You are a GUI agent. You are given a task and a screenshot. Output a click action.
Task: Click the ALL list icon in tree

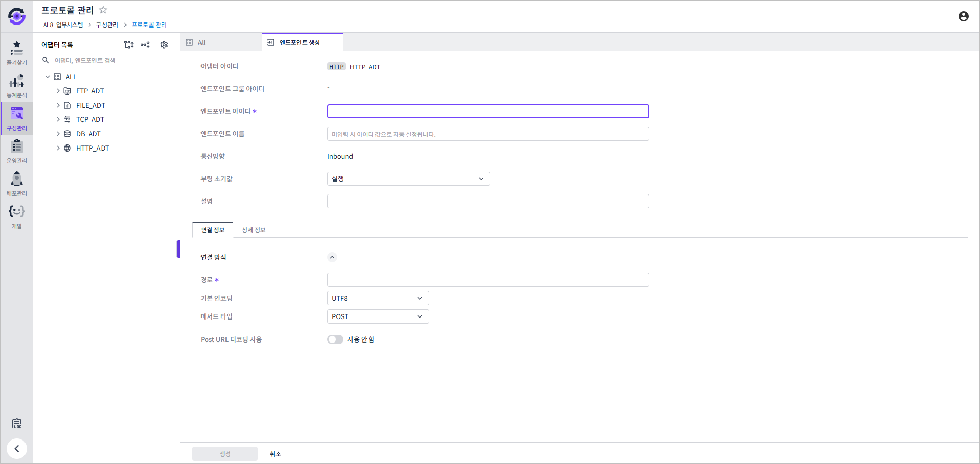click(57, 77)
